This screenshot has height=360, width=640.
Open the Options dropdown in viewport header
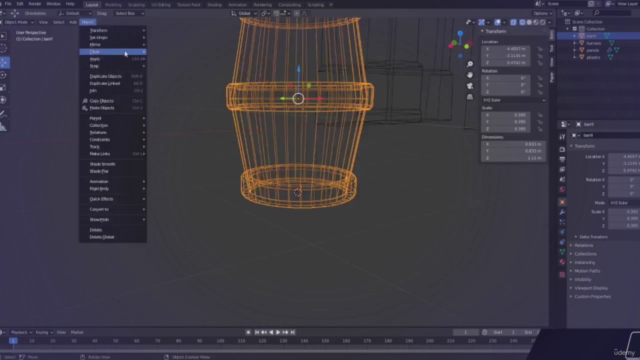click(543, 13)
